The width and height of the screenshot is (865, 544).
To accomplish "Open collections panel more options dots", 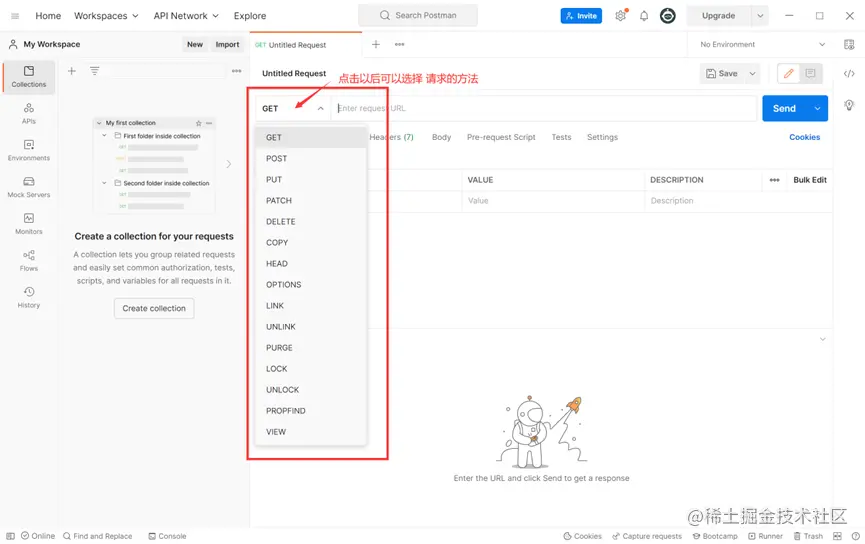I will (237, 71).
